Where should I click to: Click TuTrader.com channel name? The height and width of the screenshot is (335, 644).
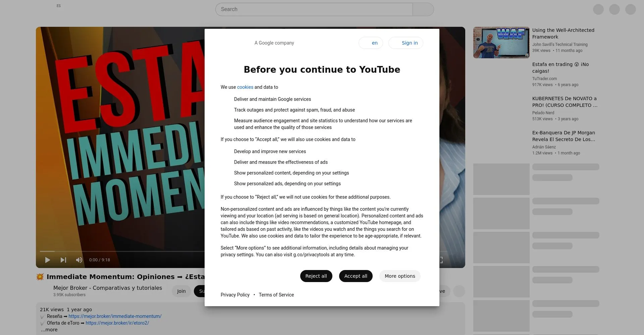pos(544,79)
